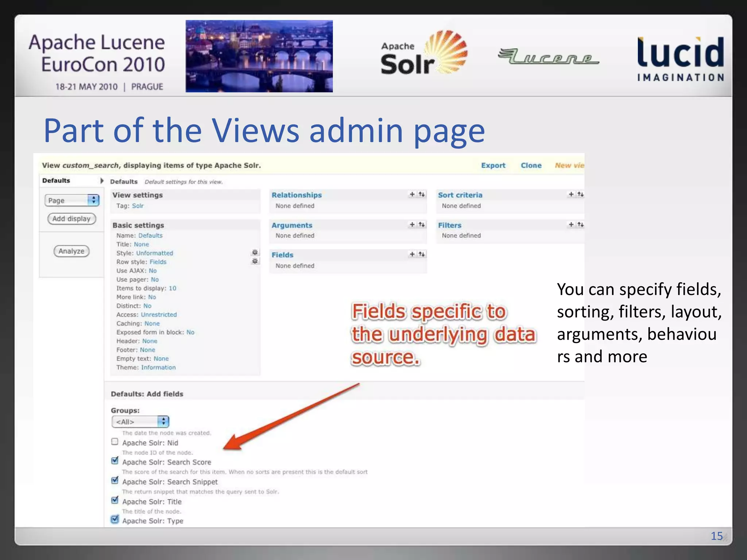Change Exposed form in block value No

[x=190, y=332]
